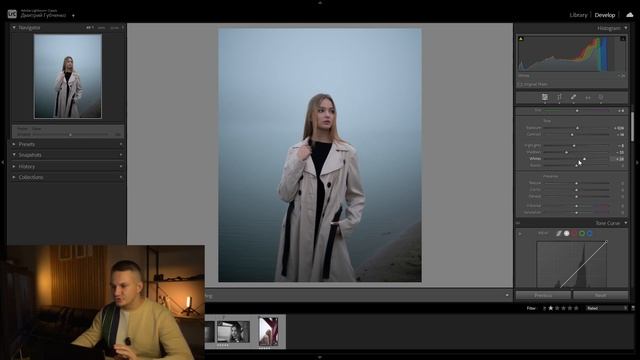Click the cloud sync status icon
Image resolution: width=640 pixels, height=360 pixels.
(630, 15)
